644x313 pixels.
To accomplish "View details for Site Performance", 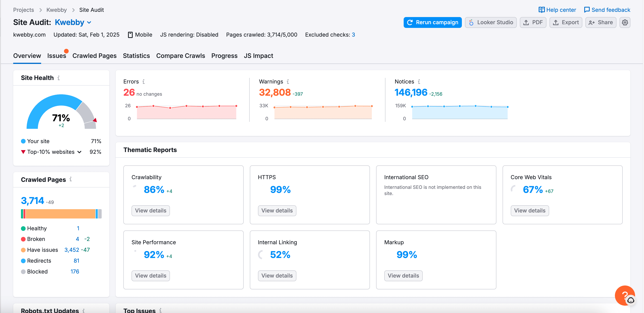I will pos(151,276).
